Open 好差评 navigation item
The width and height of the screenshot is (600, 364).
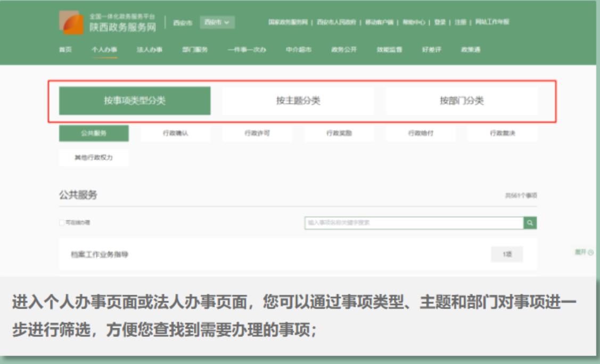click(432, 49)
